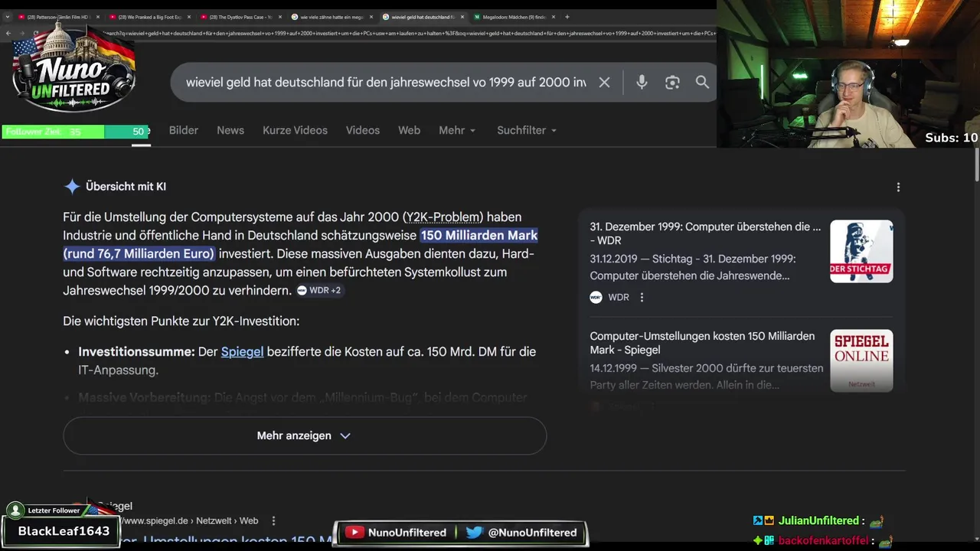Click the NunoUnfiltered YouTube badge

pyautogui.click(x=395, y=532)
